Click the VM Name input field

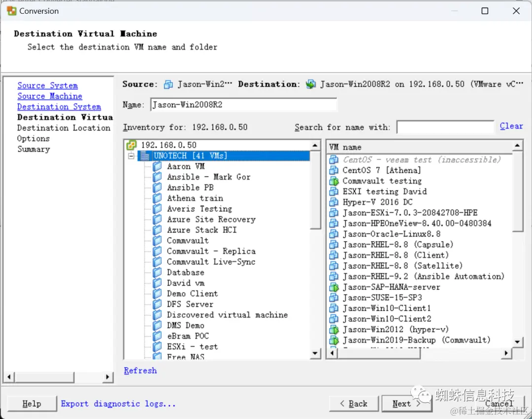244,105
